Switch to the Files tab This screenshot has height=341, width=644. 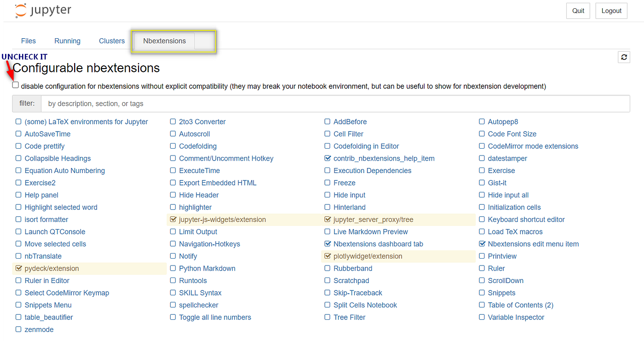point(28,40)
